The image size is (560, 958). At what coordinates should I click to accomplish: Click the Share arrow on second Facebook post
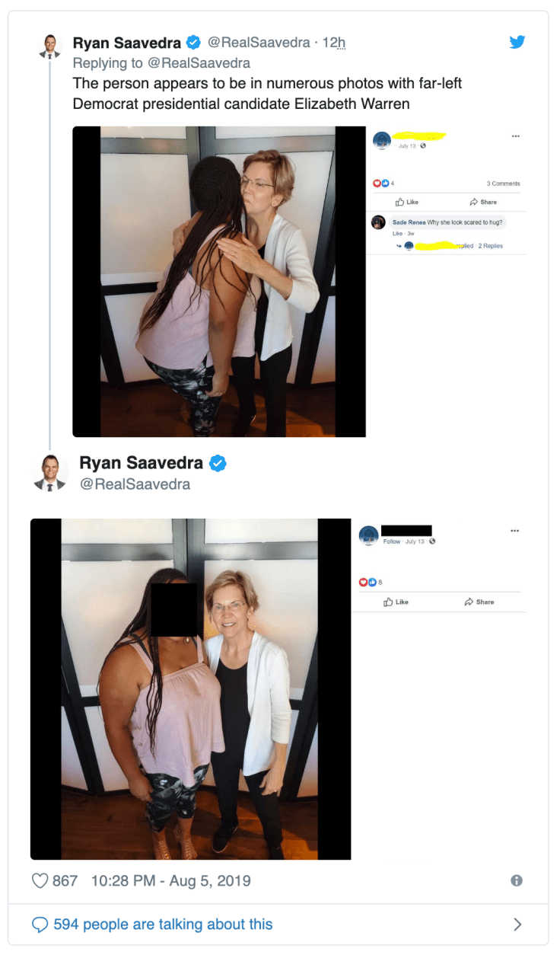click(480, 602)
